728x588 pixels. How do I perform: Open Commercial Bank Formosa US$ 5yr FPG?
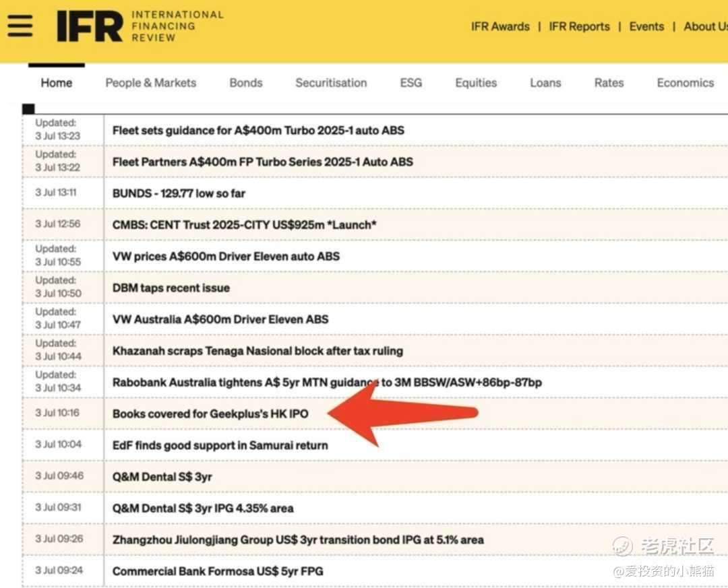tap(218, 572)
